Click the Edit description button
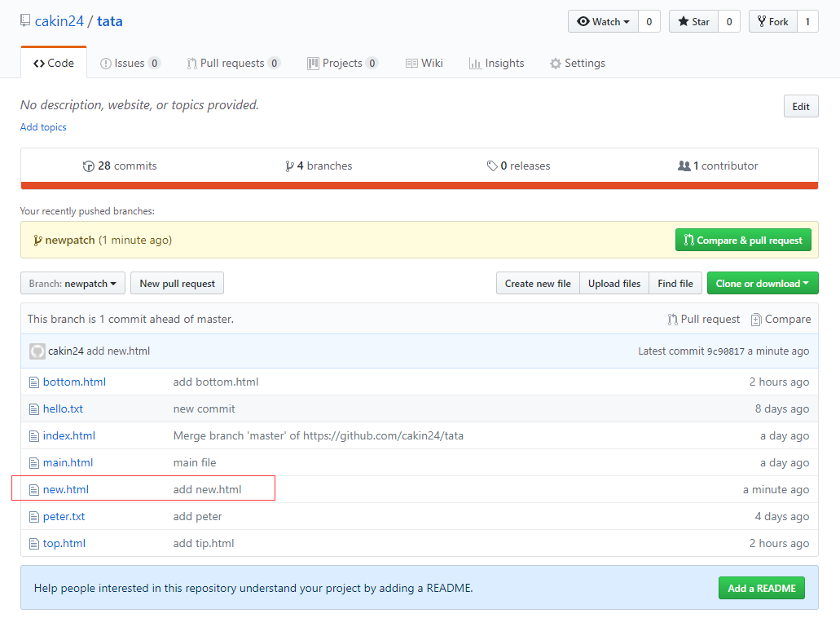Screen dimensions: 840x627 tap(801, 106)
